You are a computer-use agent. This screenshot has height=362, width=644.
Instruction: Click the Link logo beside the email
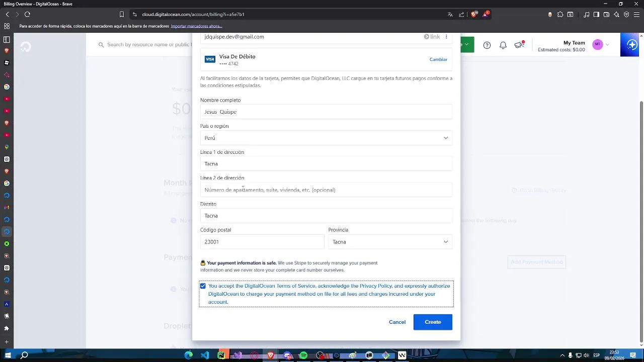(x=432, y=37)
